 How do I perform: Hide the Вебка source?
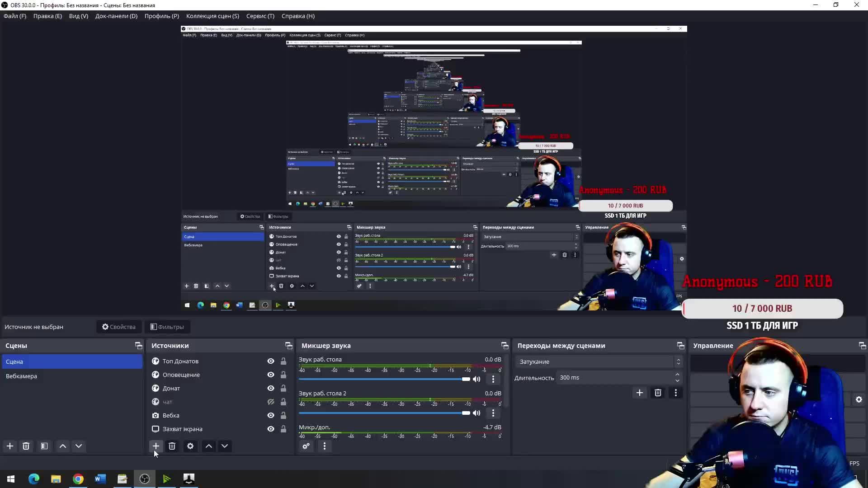[271, 415]
